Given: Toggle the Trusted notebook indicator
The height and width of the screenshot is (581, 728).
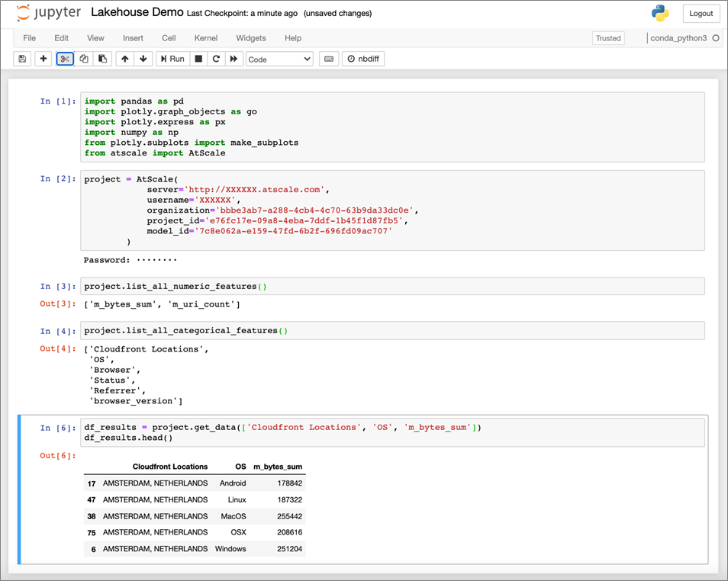Looking at the screenshot, I should (608, 38).
